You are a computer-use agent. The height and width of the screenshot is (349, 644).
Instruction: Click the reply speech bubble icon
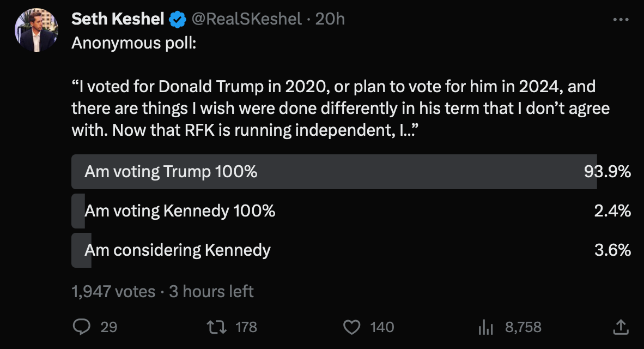(x=82, y=327)
